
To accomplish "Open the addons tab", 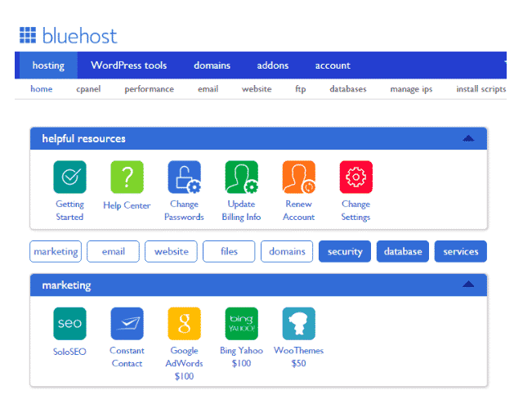I will (273, 65).
